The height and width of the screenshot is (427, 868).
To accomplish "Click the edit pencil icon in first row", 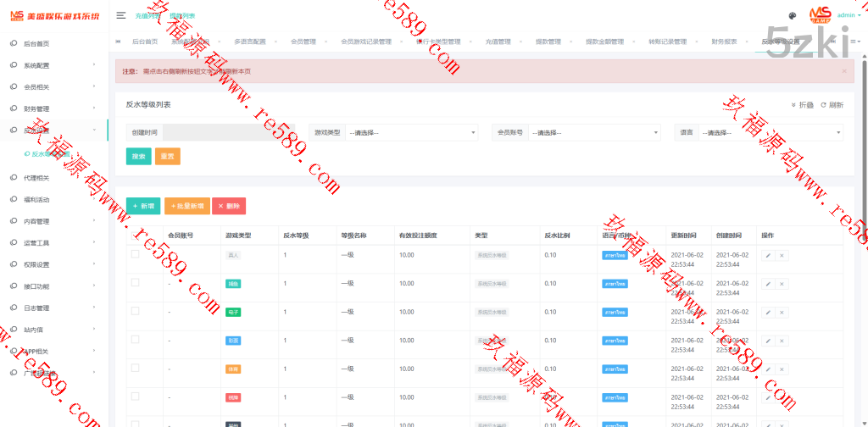I will point(768,255).
